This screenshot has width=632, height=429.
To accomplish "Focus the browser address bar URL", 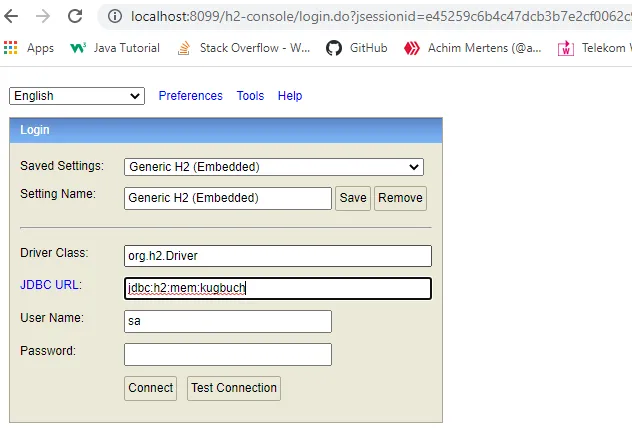I will point(380,16).
